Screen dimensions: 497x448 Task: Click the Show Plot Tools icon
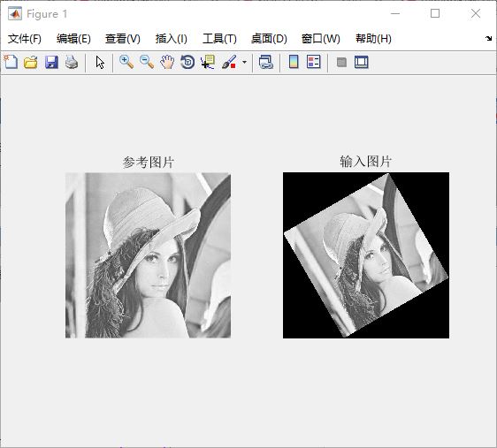coord(362,62)
